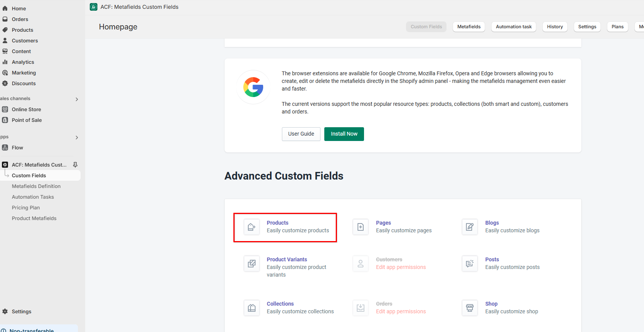
Task: Click the ACF app icon in sidebar
Action: (x=5, y=165)
